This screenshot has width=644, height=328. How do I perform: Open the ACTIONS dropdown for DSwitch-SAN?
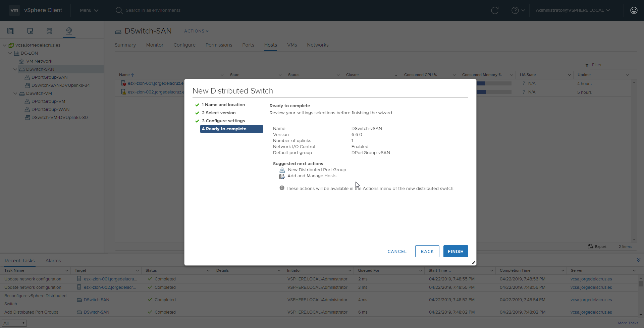(x=196, y=31)
